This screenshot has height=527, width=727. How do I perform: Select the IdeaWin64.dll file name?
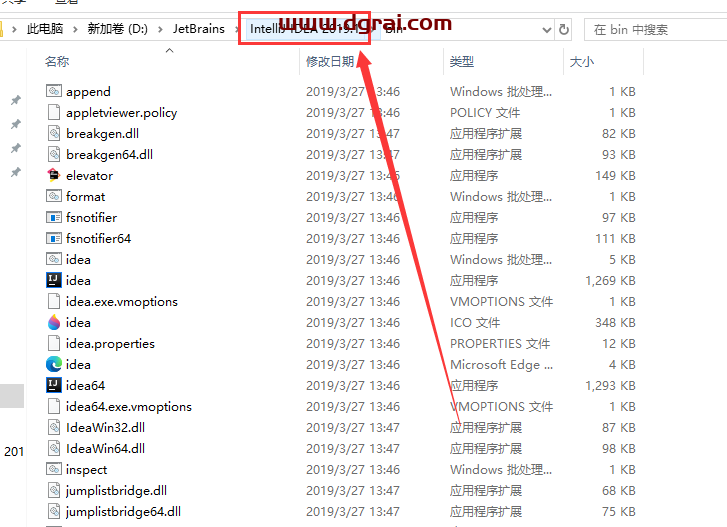pyautogui.click(x=105, y=449)
